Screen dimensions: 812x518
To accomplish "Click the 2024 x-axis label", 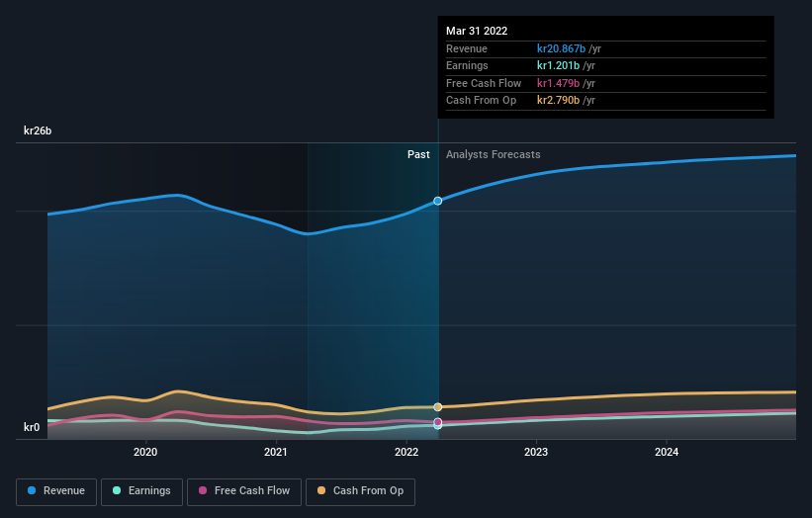I will pos(667,453).
